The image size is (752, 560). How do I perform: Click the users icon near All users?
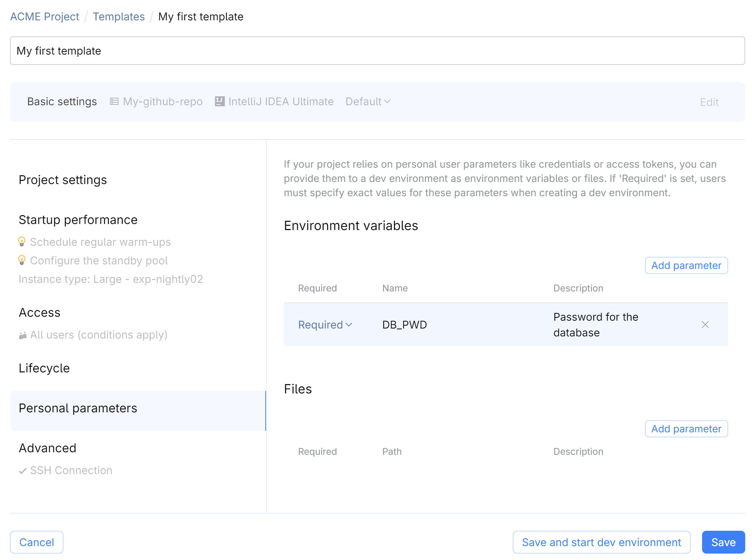[x=22, y=335]
